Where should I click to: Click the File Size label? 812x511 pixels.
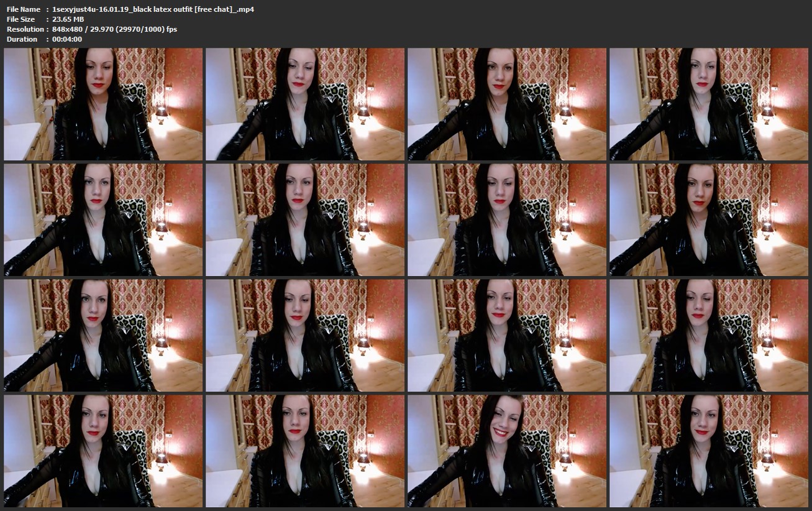21,19
